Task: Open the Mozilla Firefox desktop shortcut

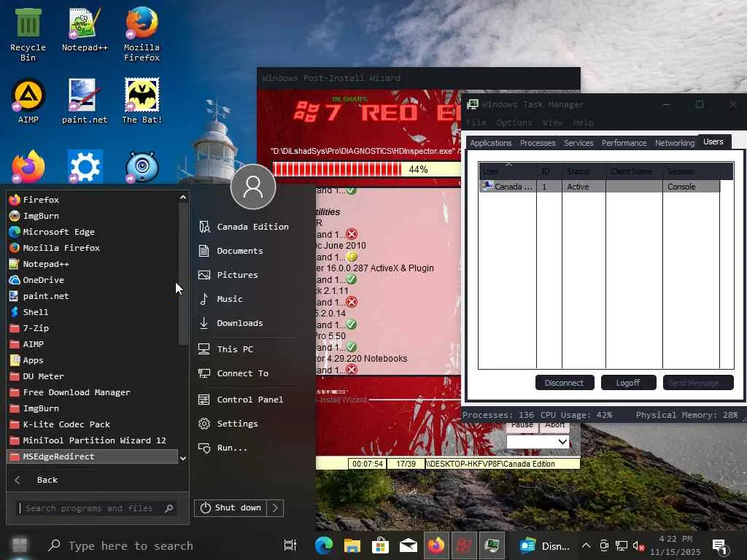Action: pos(142,34)
